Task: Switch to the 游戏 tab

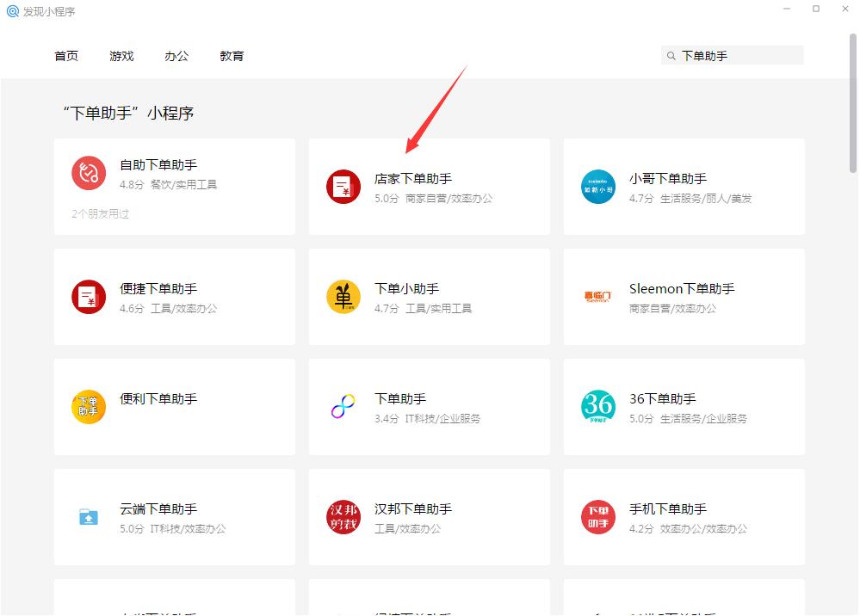Action: pyautogui.click(x=121, y=56)
